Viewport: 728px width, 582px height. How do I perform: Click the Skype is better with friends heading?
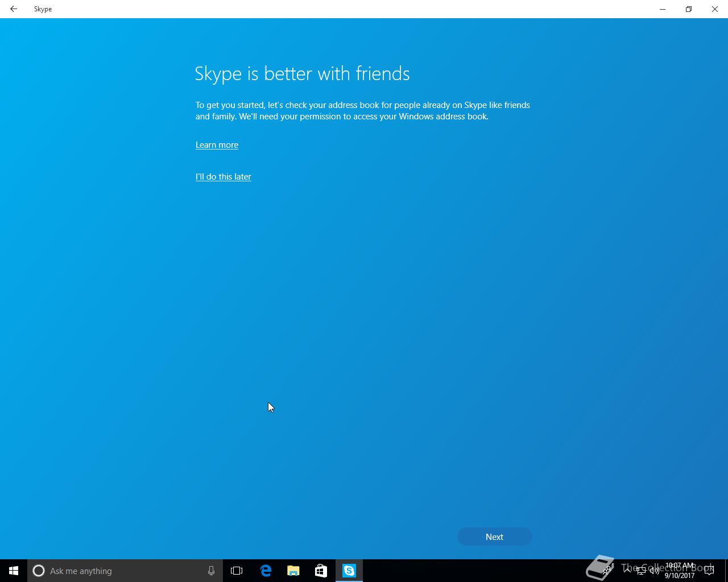point(302,74)
